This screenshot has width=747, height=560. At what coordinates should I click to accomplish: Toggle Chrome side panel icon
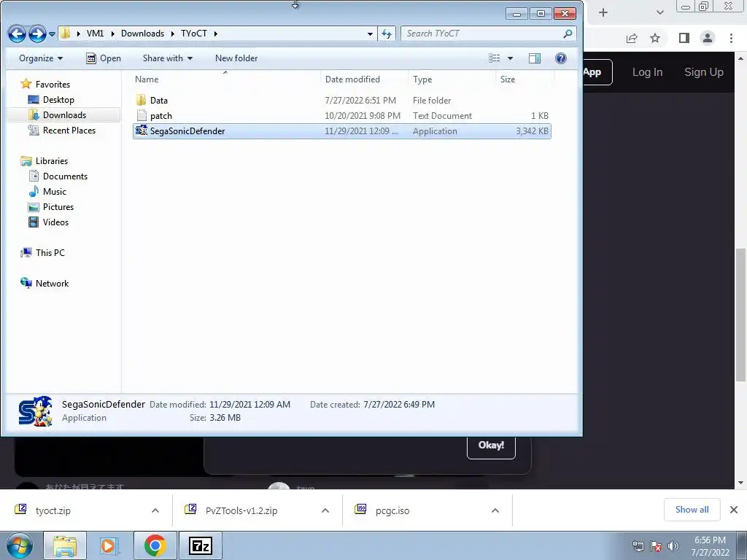[684, 38]
